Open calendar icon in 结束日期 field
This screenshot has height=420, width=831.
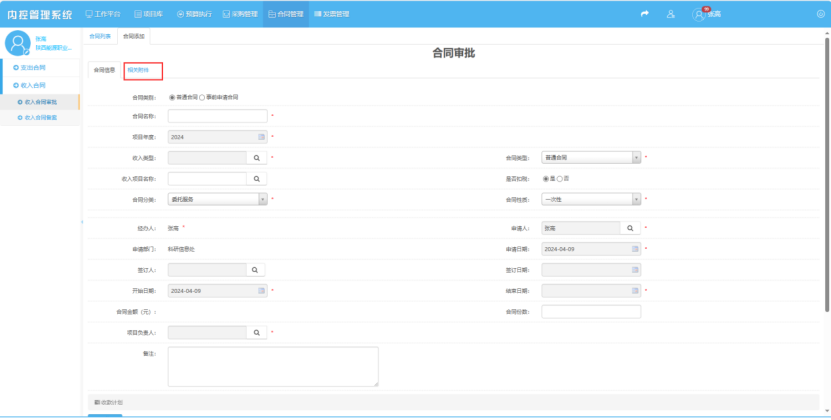coord(636,291)
